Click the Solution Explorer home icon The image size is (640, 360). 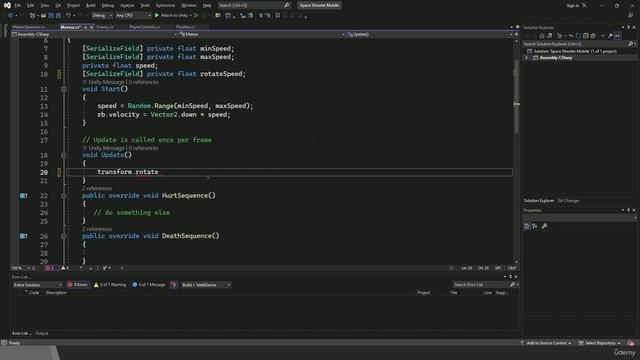coord(542,36)
